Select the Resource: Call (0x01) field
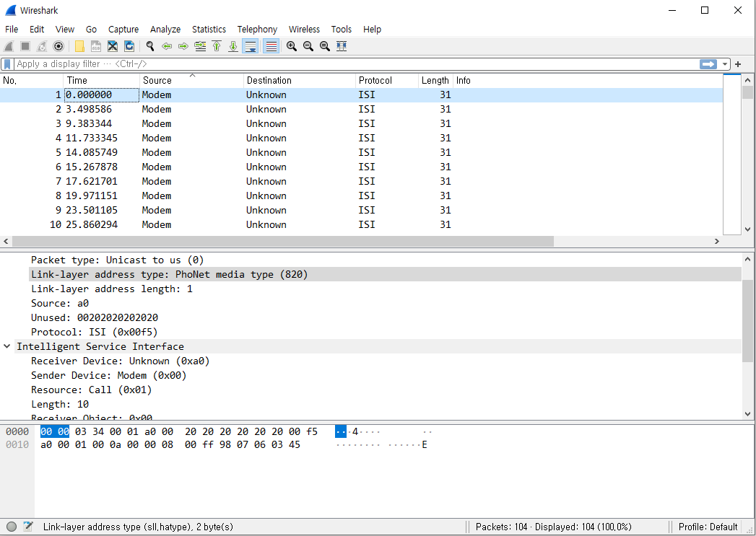Image resolution: width=756 pixels, height=536 pixels. coord(92,390)
